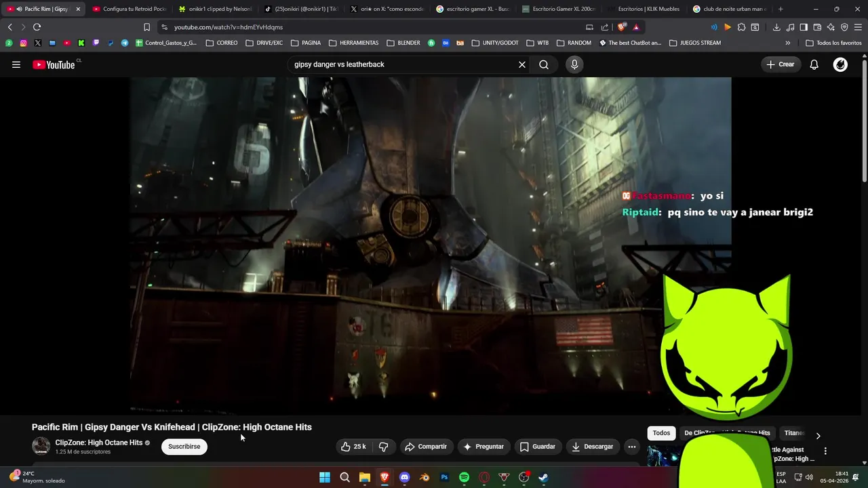This screenshot has width=868, height=488.
Task: Open the PAGINA bookmarks folder
Action: click(306, 43)
